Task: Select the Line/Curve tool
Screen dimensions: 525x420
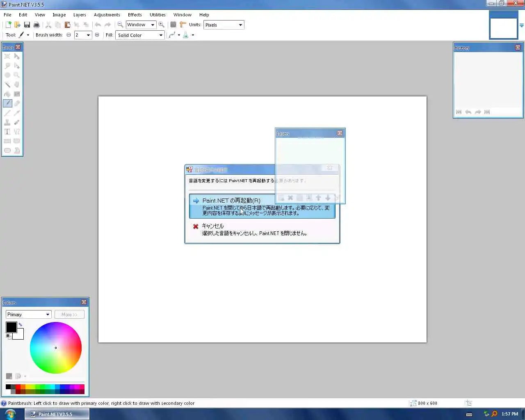Action: (17, 132)
